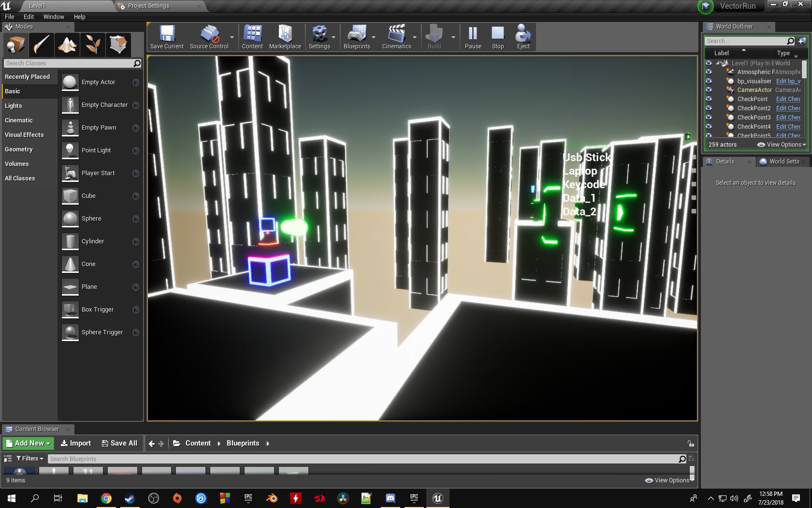Open help for Sphere Trigger
Viewport: 812px width, 508px height.
click(136, 332)
